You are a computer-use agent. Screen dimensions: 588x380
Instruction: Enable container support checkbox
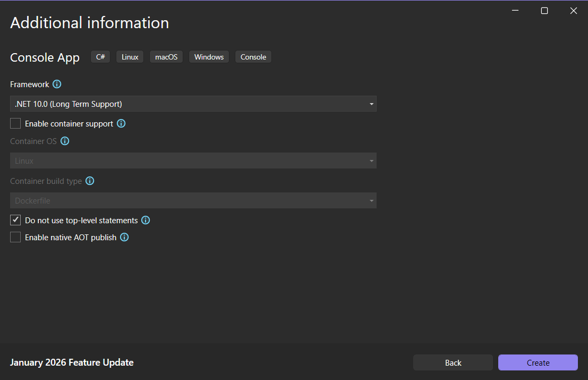pyautogui.click(x=15, y=124)
